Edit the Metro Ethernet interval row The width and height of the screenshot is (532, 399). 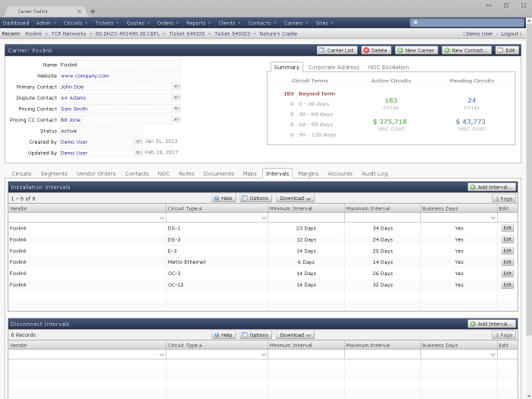[507, 261]
